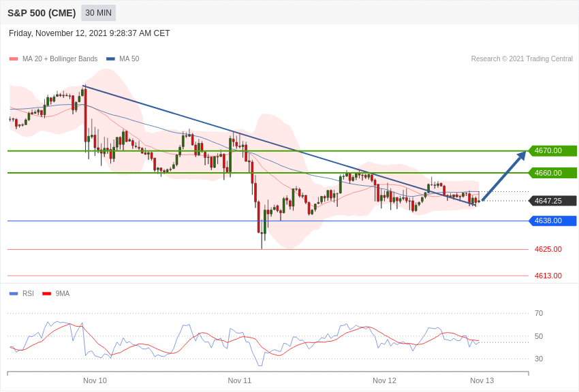Click the RSI 50 level label
This screenshot has height=392, width=579.
pos(539,336)
